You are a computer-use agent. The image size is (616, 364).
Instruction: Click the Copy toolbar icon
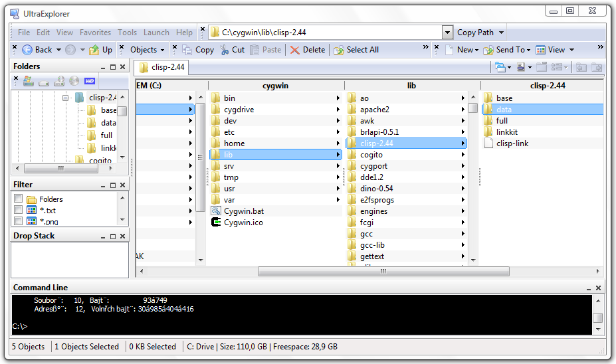pos(187,50)
